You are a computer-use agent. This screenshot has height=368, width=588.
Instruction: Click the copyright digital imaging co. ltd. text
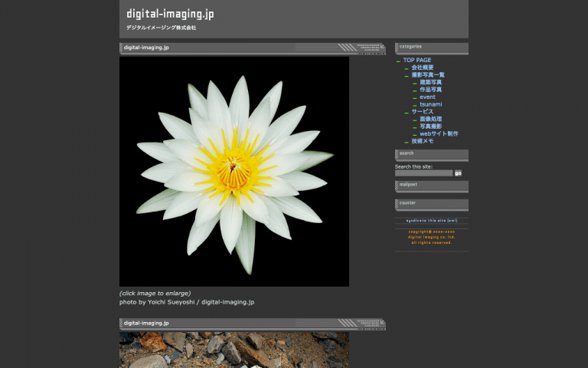click(x=432, y=238)
